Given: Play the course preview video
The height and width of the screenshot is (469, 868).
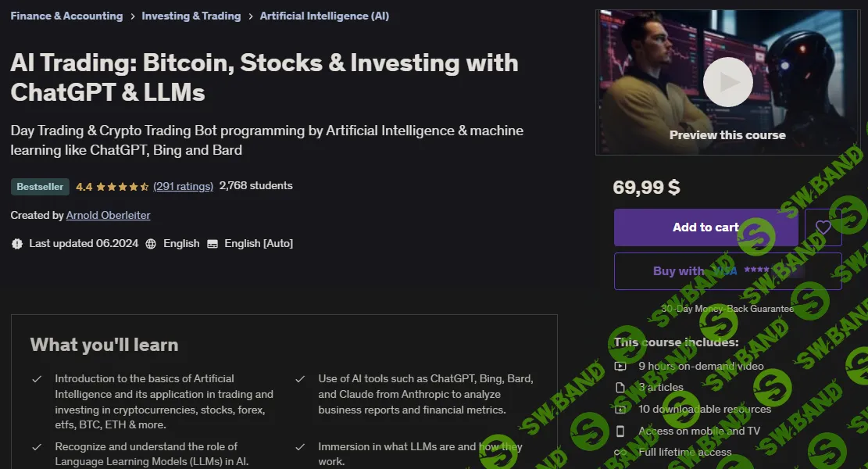Looking at the screenshot, I should pos(727,82).
